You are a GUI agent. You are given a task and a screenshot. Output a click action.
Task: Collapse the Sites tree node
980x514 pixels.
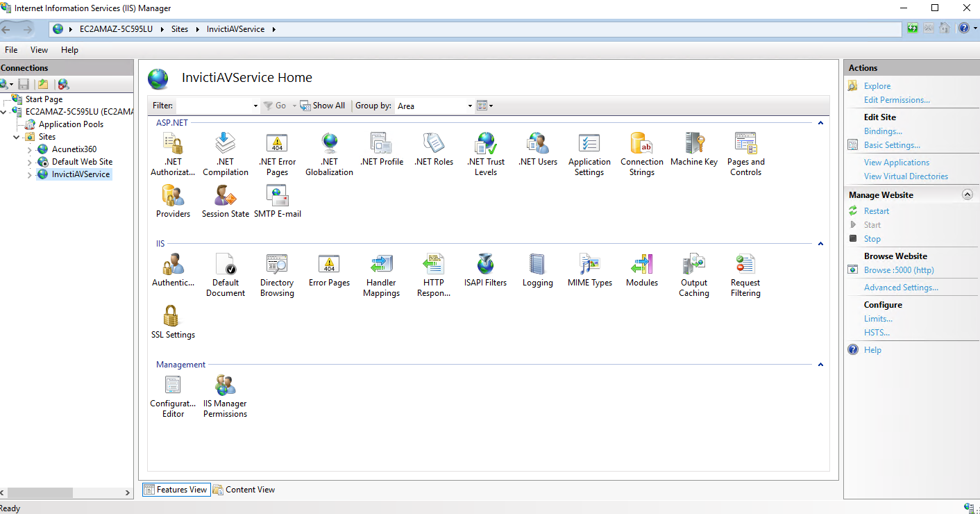(x=17, y=137)
